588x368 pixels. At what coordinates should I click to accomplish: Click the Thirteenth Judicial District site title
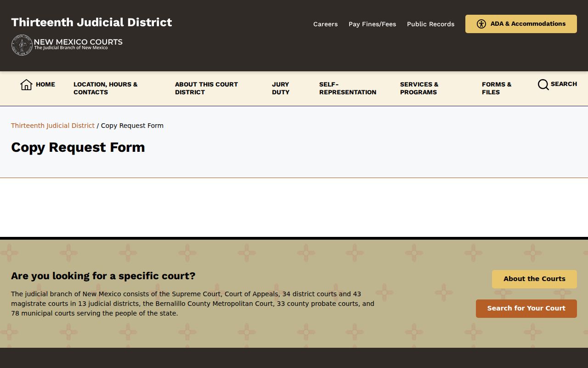click(x=91, y=22)
